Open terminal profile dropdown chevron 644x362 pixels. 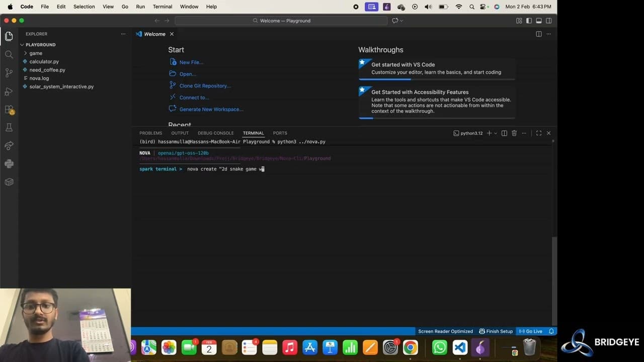pyautogui.click(x=495, y=133)
